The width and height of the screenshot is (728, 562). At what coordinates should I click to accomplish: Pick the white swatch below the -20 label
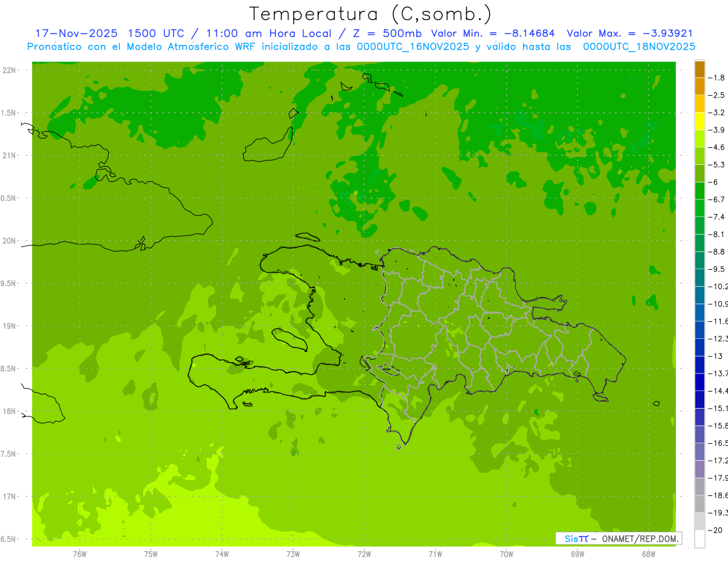pos(699,538)
